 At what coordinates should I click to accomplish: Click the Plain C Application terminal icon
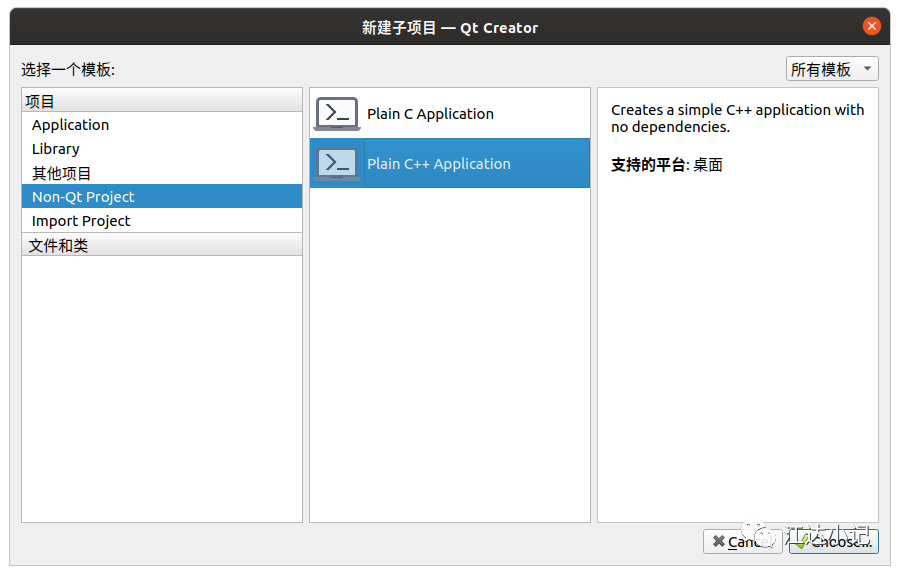337,114
